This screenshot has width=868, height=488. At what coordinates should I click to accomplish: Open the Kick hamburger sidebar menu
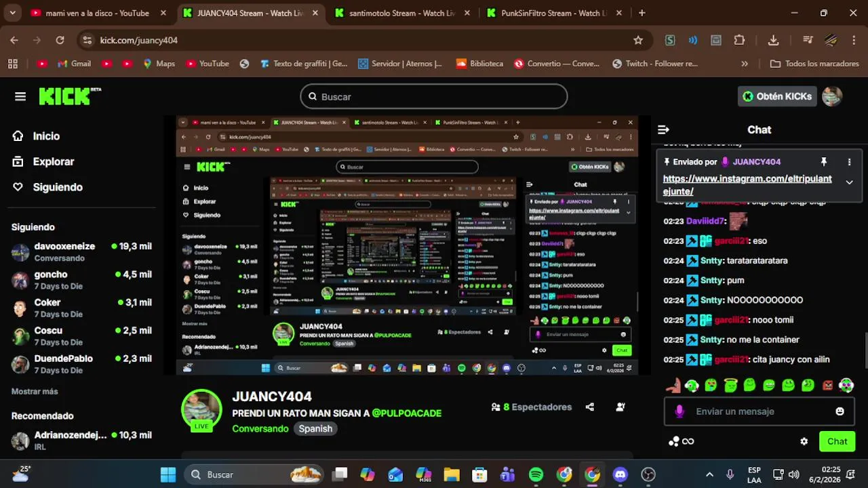(20, 96)
